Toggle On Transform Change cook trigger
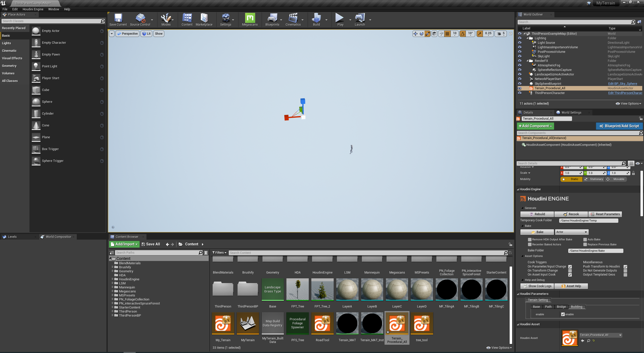The image size is (644, 353). (570, 271)
